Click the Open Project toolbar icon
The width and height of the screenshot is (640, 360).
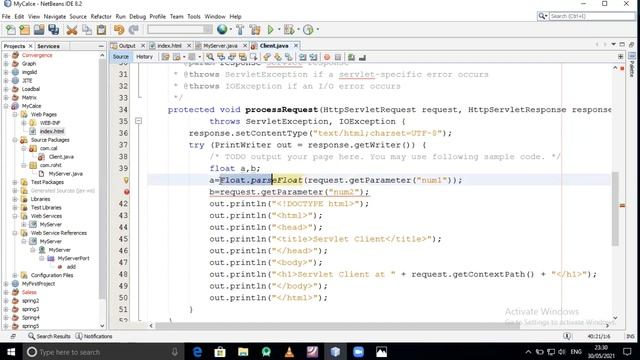click(x=39, y=30)
